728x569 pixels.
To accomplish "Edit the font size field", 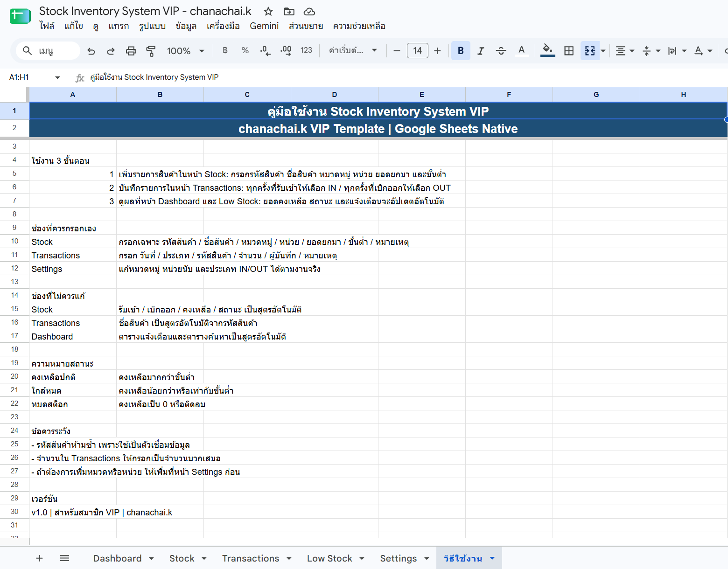I will point(417,50).
